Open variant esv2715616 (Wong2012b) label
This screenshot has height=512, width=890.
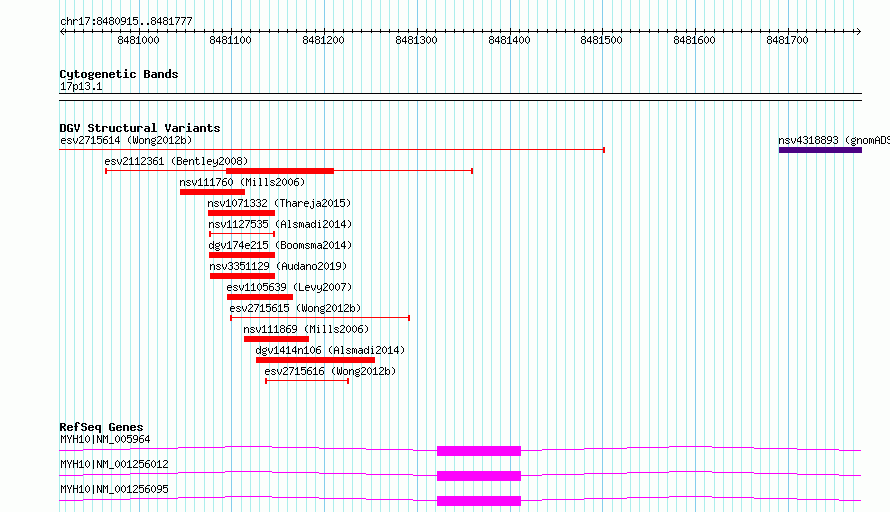point(330,371)
